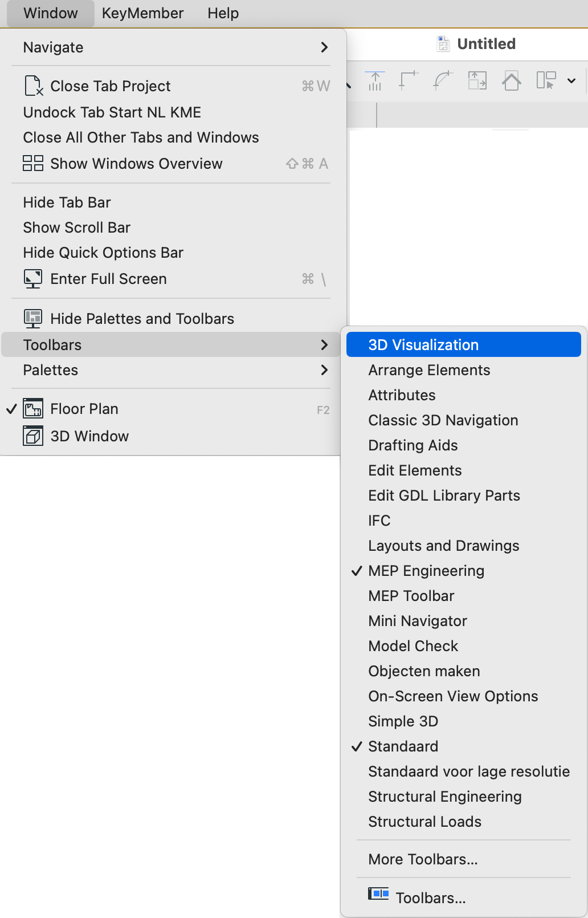Click the Untitled document icon in title bar

coord(443,44)
